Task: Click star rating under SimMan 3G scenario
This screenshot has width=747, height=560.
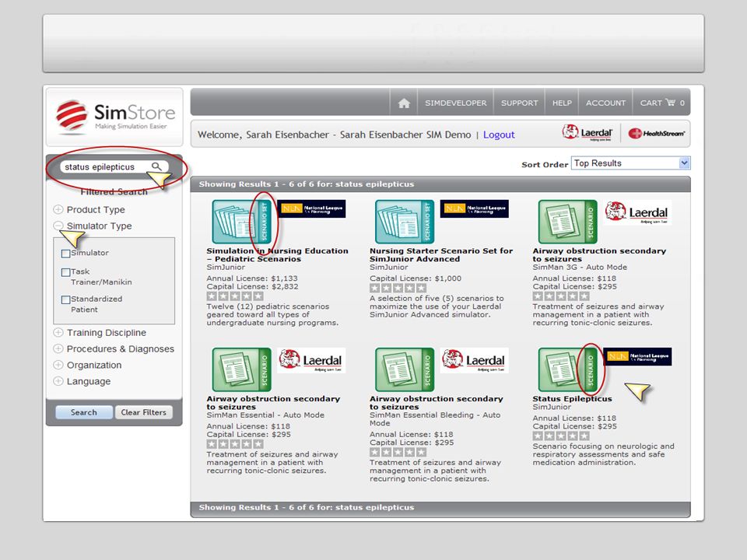Action: [561, 296]
